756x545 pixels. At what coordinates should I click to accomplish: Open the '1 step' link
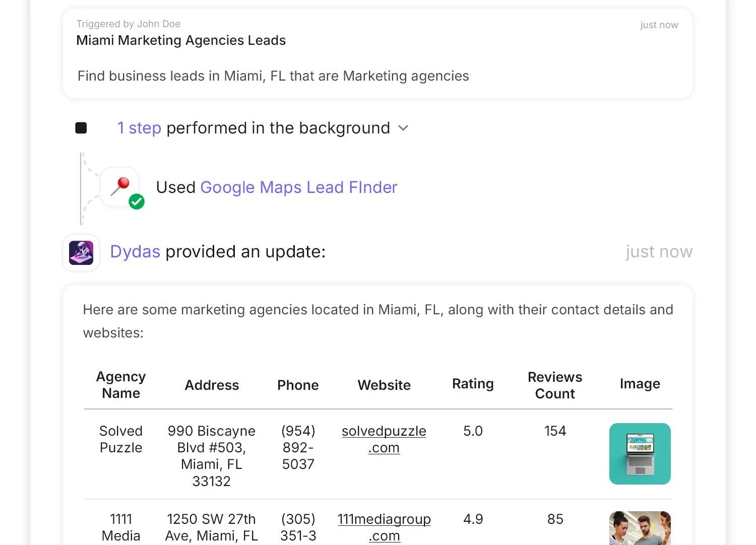pos(139,128)
